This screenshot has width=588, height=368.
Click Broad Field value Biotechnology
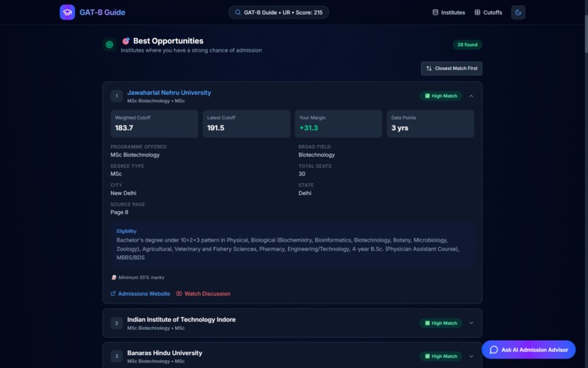click(x=317, y=155)
